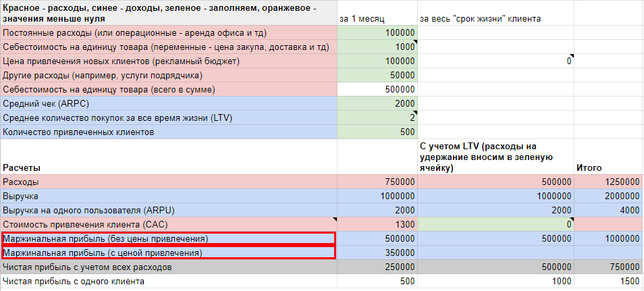The width and height of the screenshot is (644, 291).
Task: Select 750000 in the Расходы row
Action: tap(377, 182)
